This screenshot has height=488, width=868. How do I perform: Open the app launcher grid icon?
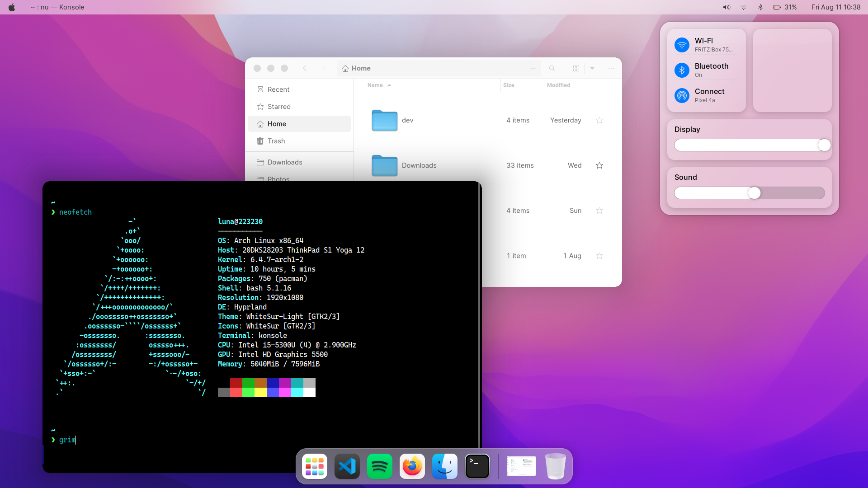(x=314, y=466)
